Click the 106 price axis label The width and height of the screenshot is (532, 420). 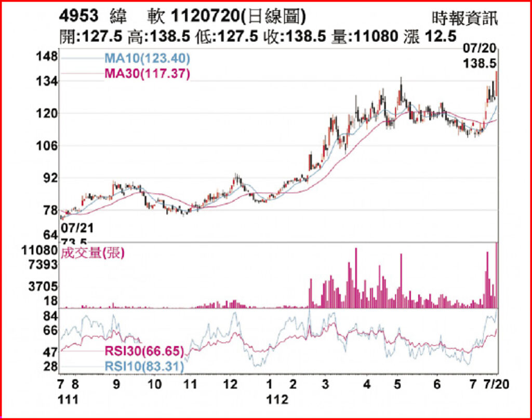pyautogui.click(x=46, y=146)
